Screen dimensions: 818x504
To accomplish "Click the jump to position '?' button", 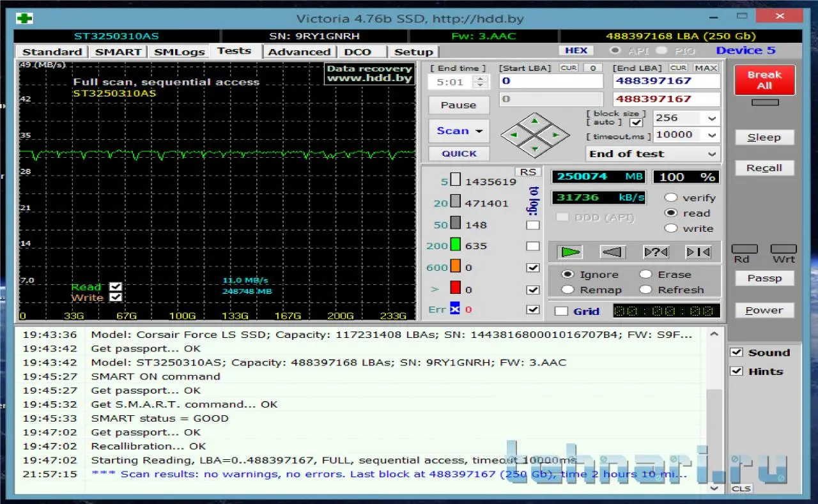I will coord(656,252).
